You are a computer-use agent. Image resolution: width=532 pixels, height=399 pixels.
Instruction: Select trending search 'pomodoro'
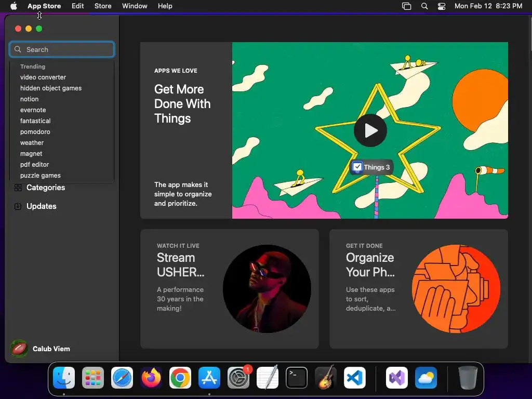[35, 131]
